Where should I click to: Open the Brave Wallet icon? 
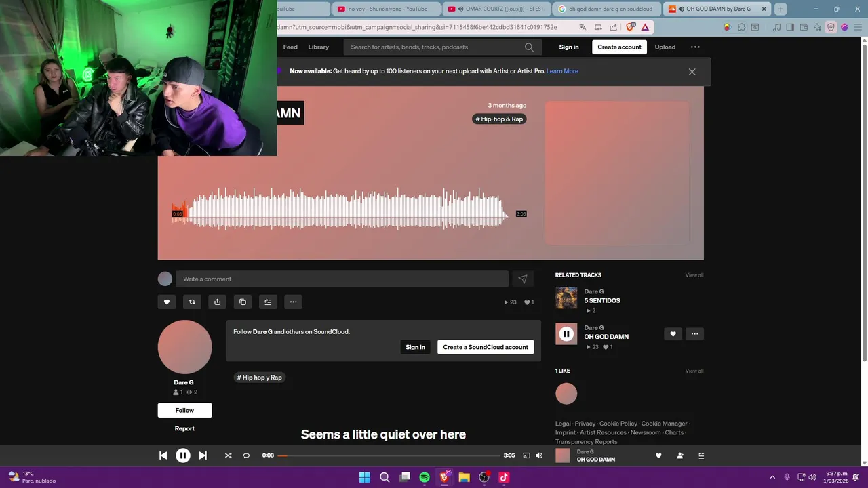click(x=804, y=27)
